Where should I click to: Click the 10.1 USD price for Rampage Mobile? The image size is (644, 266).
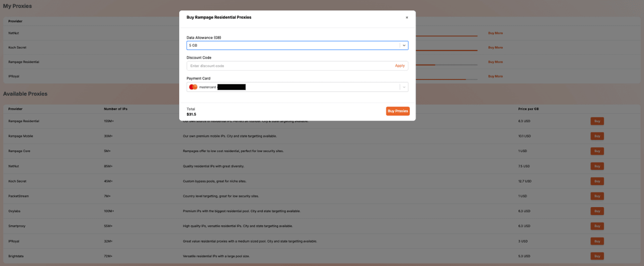tap(525, 136)
